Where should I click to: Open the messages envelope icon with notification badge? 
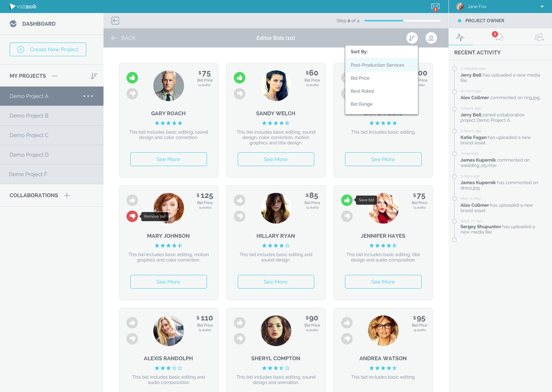click(435, 6)
